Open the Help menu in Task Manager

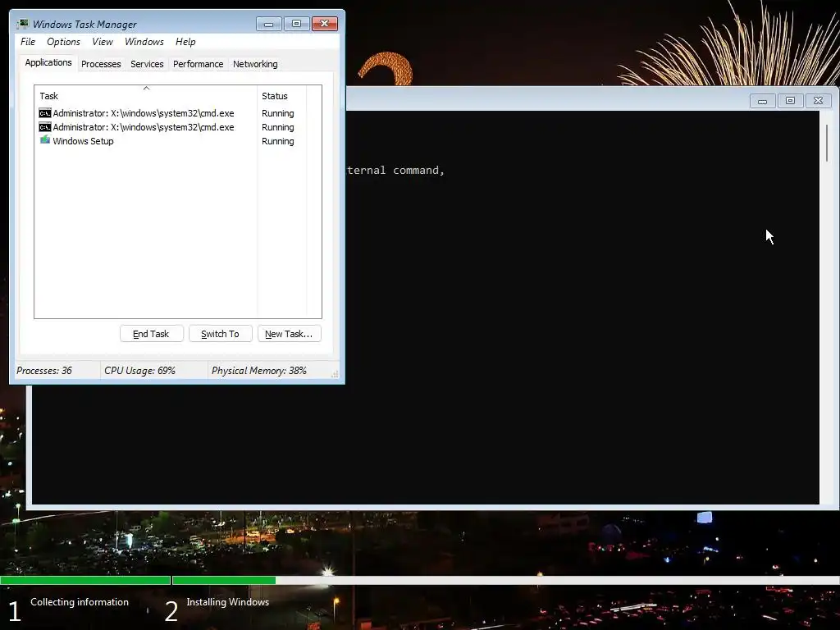pyautogui.click(x=185, y=42)
